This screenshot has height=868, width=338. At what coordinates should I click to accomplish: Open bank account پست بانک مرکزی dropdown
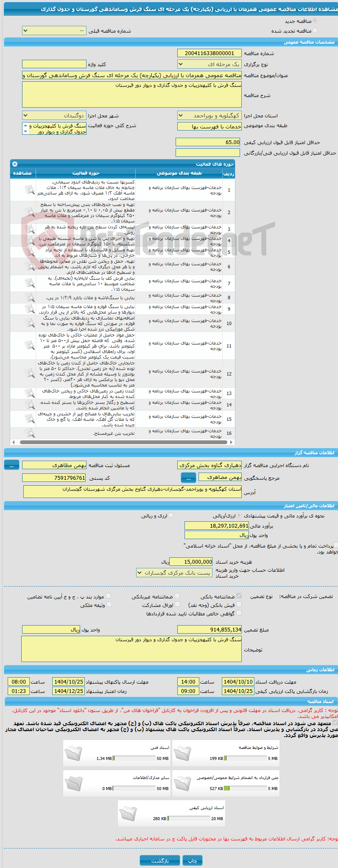pos(174,573)
